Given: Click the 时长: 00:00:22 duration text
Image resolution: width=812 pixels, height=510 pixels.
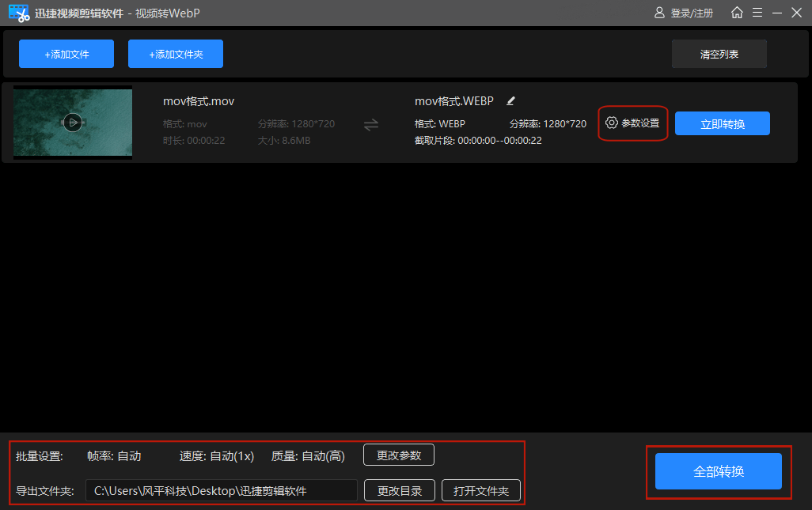Looking at the screenshot, I should pyautogui.click(x=194, y=141).
